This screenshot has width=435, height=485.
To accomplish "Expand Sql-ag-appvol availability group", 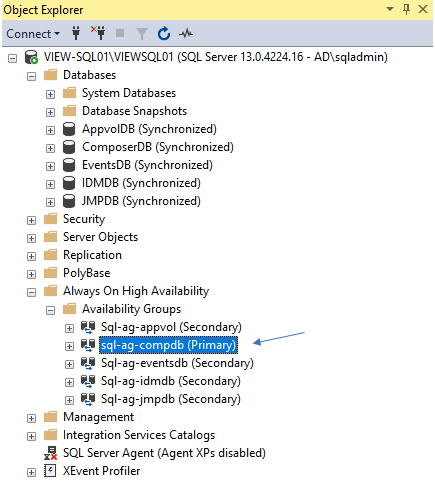I will (69, 328).
